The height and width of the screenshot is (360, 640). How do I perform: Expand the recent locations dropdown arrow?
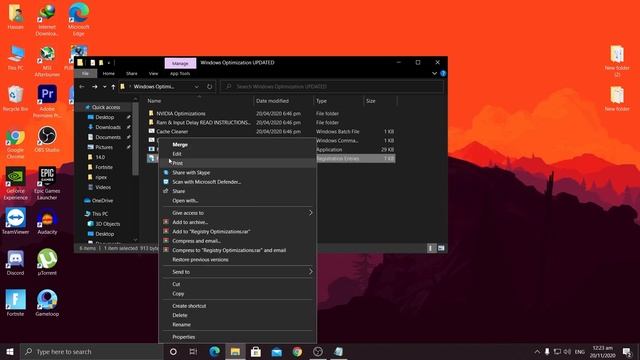pos(104,87)
